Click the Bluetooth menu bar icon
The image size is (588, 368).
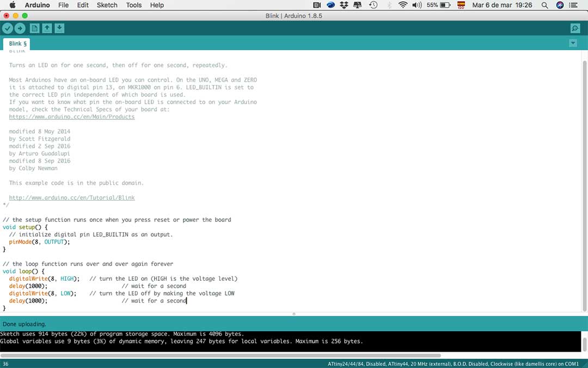coord(389,5)
